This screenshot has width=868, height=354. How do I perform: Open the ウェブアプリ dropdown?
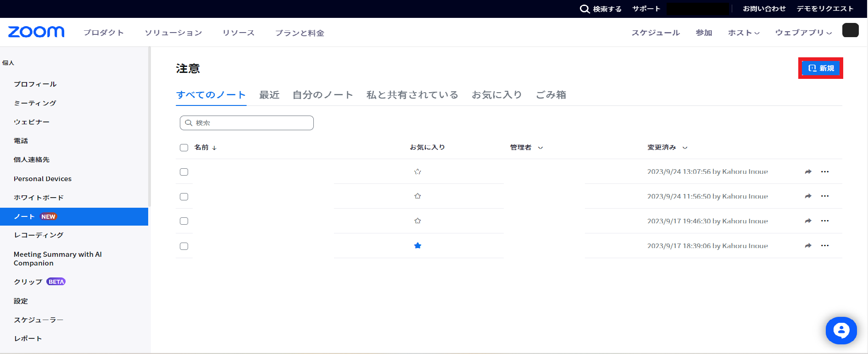tap(803, 33)
